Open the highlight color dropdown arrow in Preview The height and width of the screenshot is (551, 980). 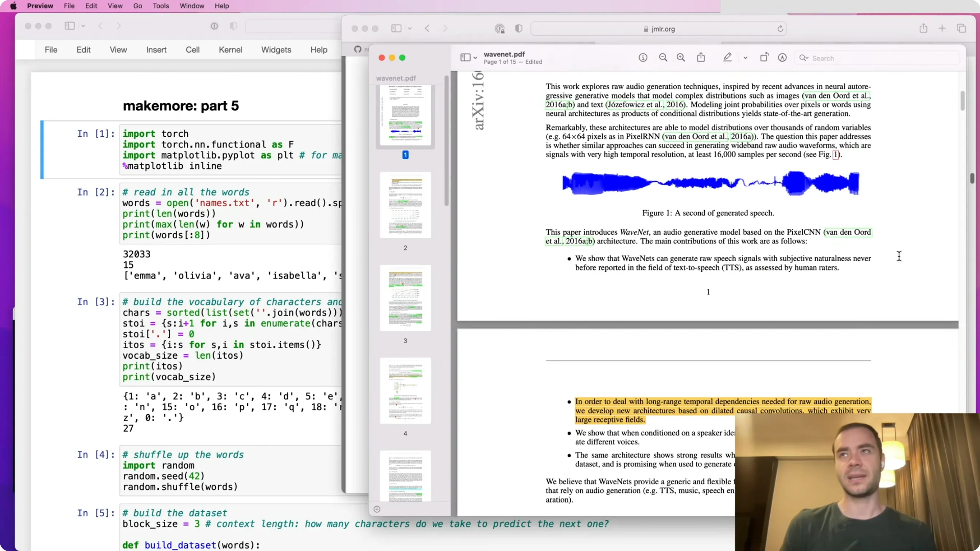coord(745,58)
